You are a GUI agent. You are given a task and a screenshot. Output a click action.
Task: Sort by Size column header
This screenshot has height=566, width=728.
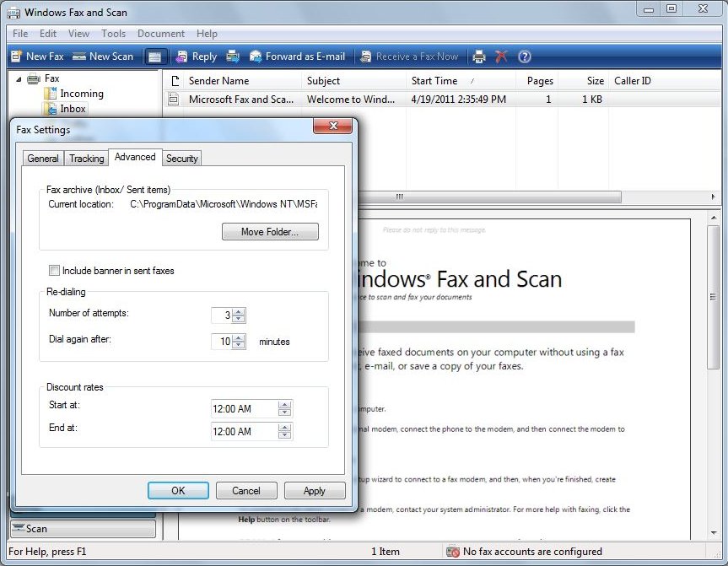tap(584, 81)
